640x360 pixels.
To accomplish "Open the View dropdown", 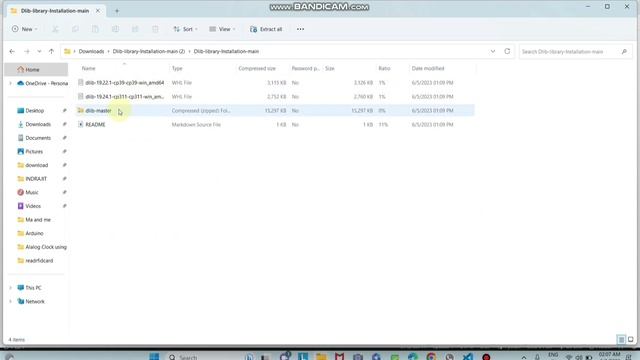I will [222, 29].
